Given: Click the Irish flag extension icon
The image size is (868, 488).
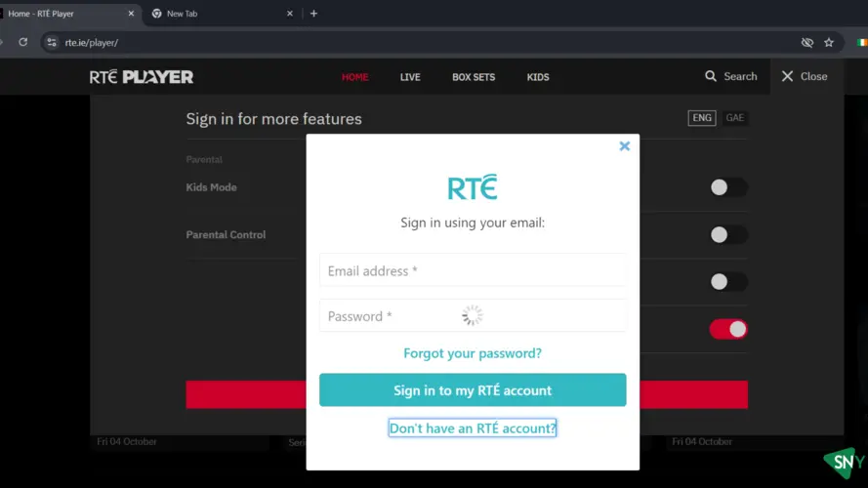Looking at the screenshot, I should coord(862,43).
